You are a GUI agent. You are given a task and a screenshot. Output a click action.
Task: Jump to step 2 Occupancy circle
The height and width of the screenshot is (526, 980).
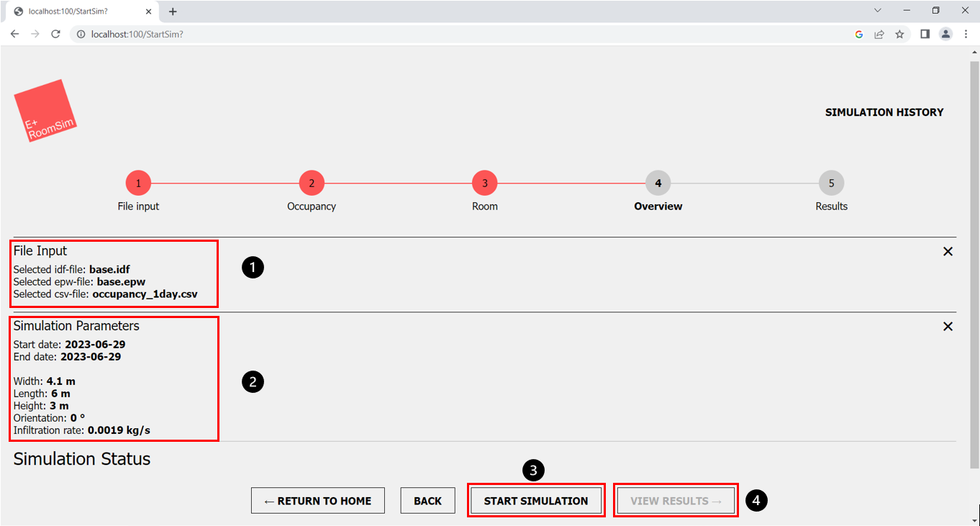click(312, 183)
